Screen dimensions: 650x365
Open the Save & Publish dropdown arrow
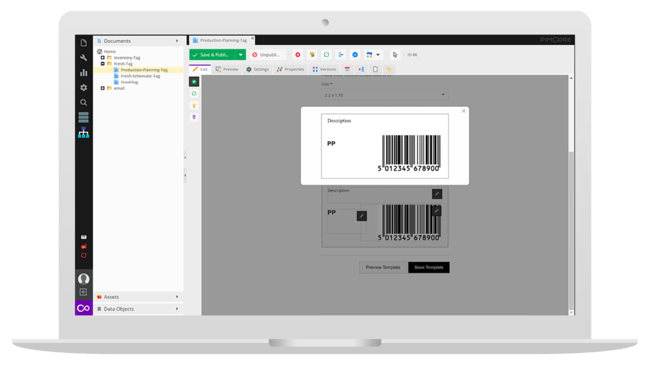point(240,55)
